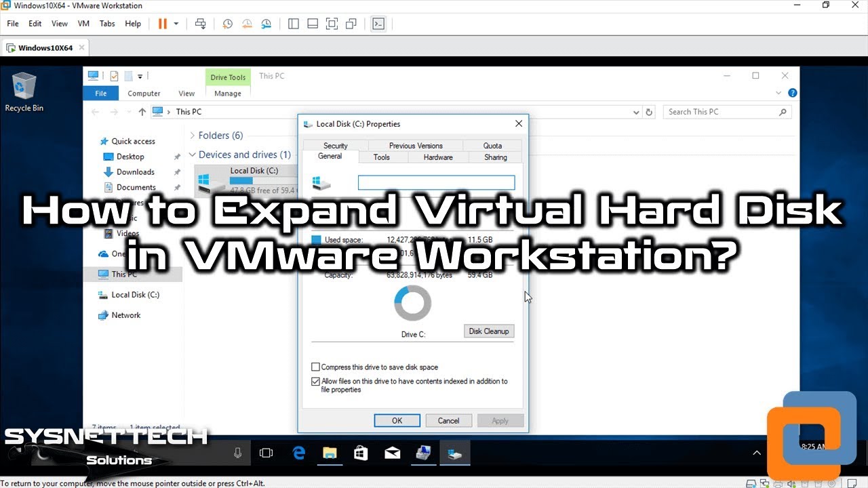Open Downloads in the navigation pane
The height and width of the screenshot is (488, 868).
(136, 172)
